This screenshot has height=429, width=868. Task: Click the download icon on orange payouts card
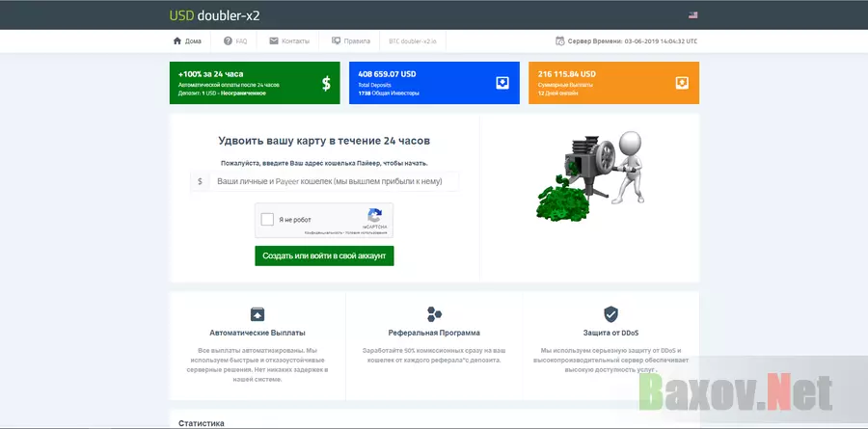(682, 83)
